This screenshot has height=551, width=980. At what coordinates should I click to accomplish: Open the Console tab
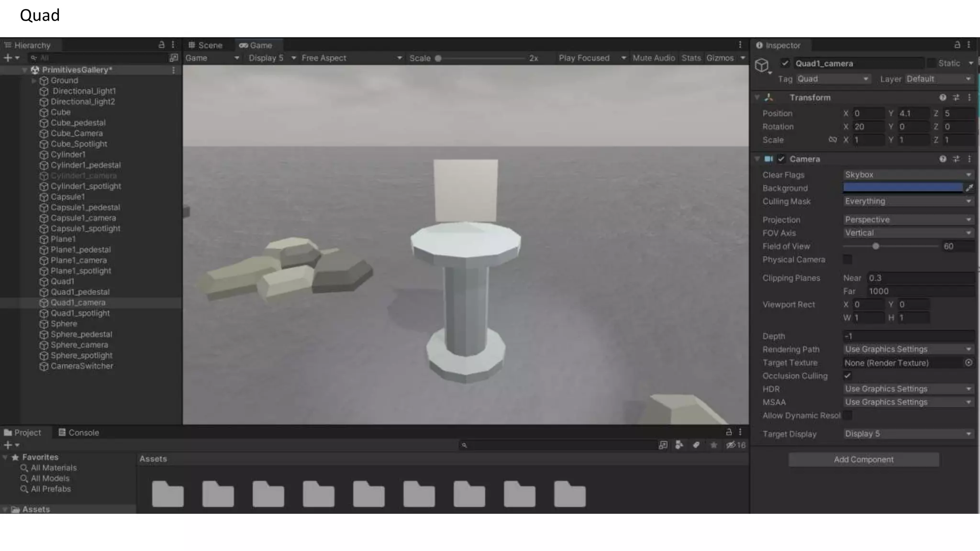point(79,432)
